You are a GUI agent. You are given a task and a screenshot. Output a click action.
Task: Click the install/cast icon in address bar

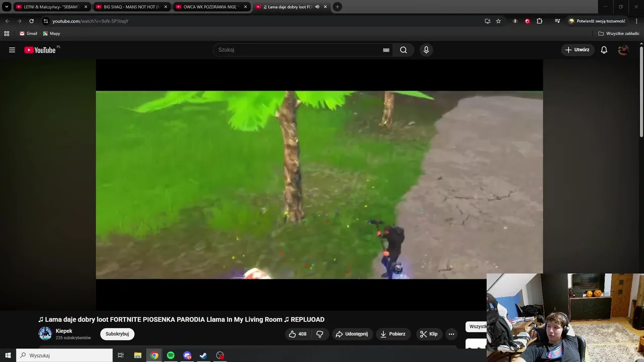point(488,21)
